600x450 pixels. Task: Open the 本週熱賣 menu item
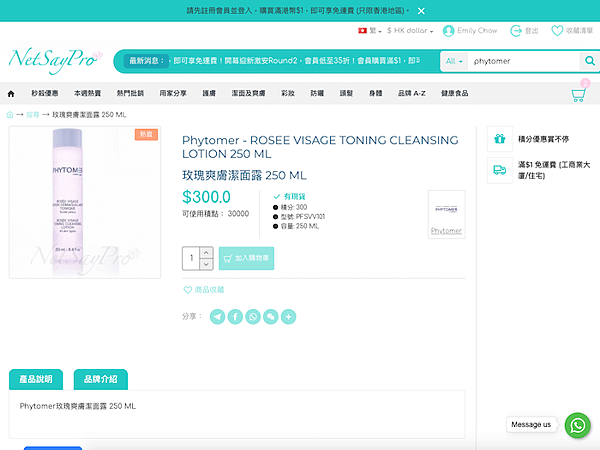point(88,93)
